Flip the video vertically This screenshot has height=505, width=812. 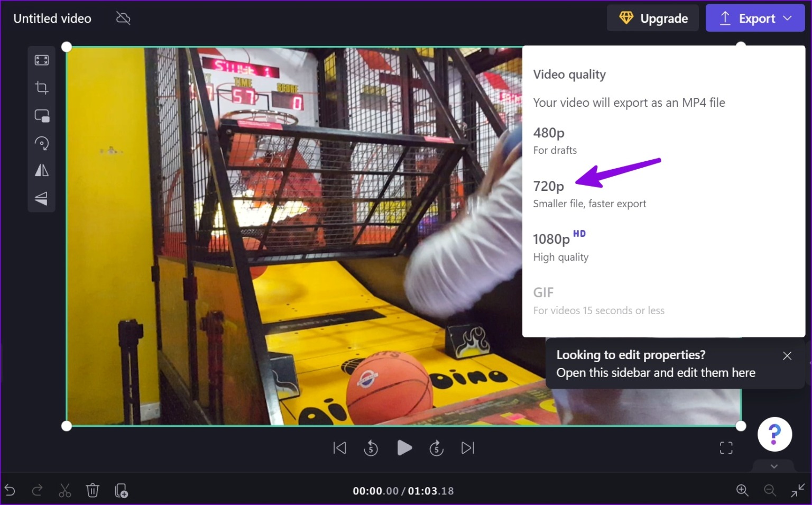click(41, 198)
